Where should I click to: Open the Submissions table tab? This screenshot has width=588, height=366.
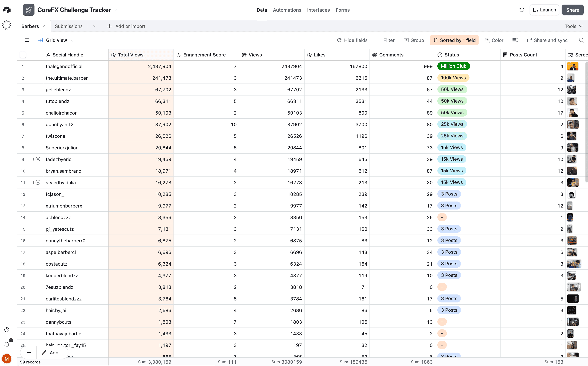tap(69, 26)
